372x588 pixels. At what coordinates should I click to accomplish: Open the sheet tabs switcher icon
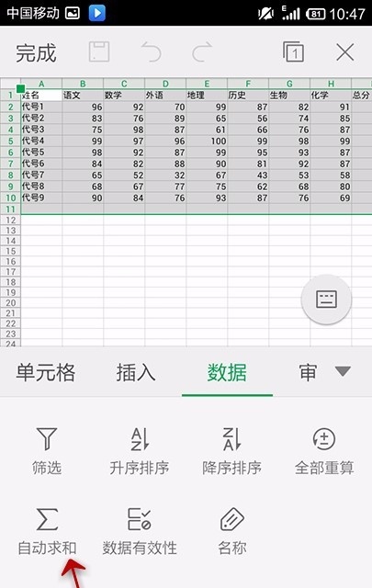tap(293, 51)
